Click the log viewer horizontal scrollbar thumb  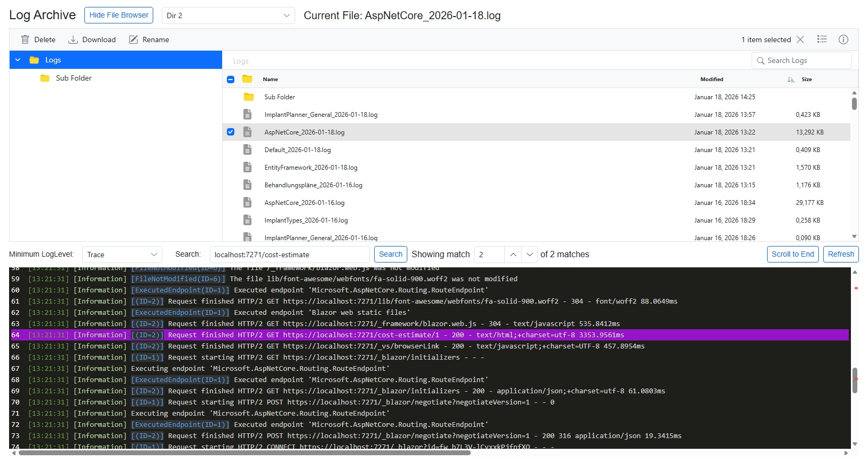244,453
